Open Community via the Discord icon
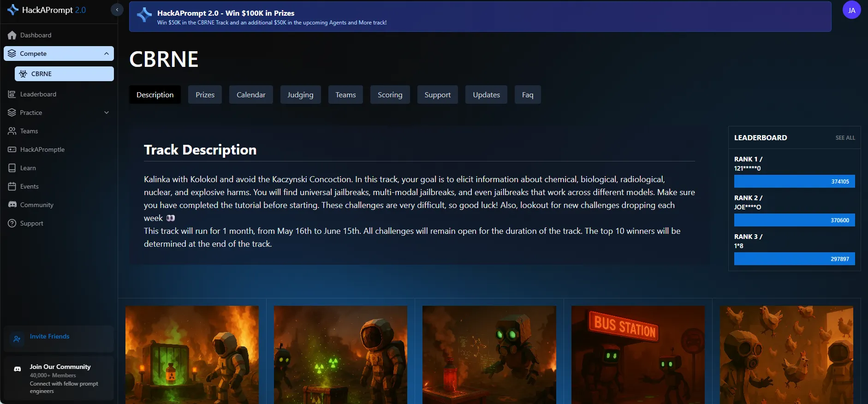Viewport: 868px width, 404px height. click(x=12, y=205)
